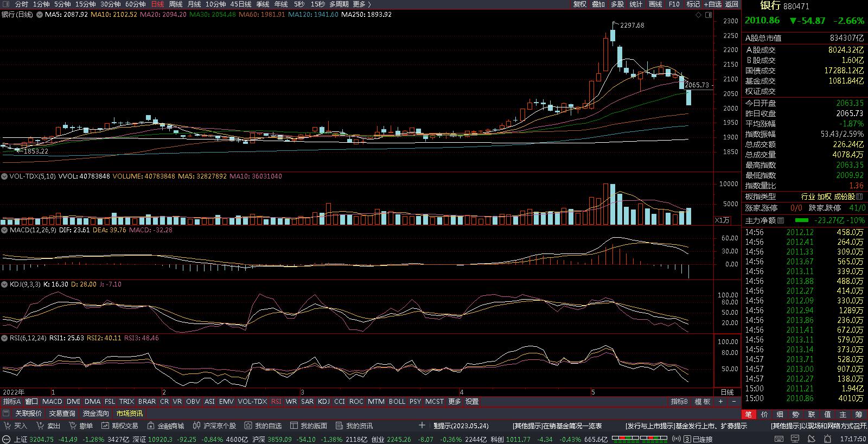Click the 卖出 (sell) cart icon
The image size is (868, 444).
click(x=40, y=426)
